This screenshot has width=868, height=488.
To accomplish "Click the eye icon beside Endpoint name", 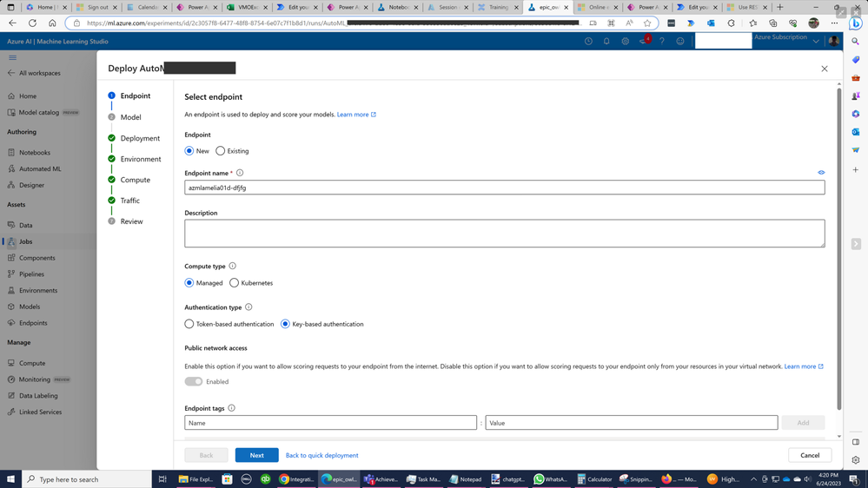I will tap(821, 173).
